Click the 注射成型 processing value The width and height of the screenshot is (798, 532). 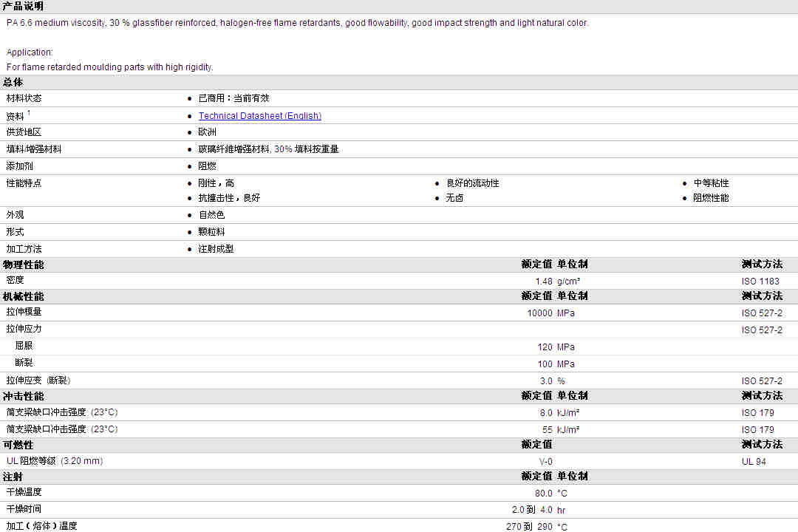[216, 249]
